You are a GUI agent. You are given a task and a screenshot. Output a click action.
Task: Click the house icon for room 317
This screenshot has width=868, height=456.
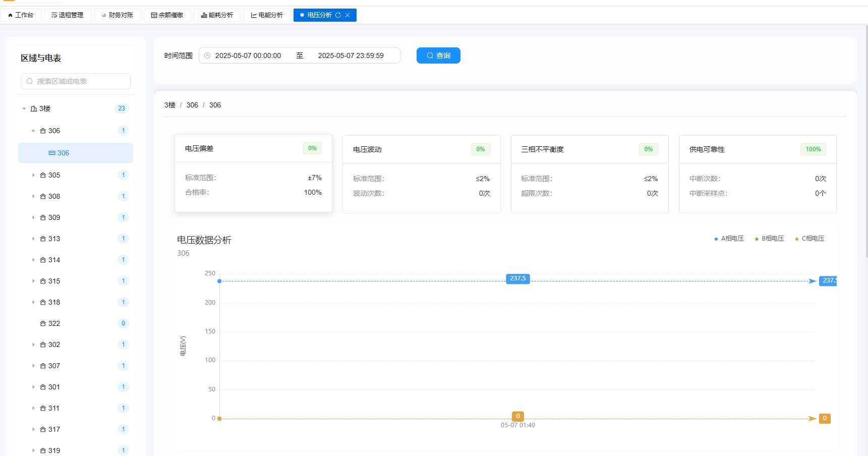[x=43, y=429]
